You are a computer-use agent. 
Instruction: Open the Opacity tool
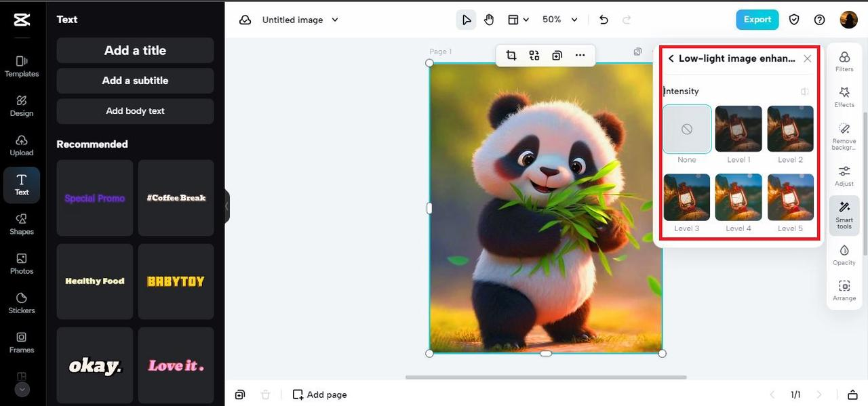[844, 255]
